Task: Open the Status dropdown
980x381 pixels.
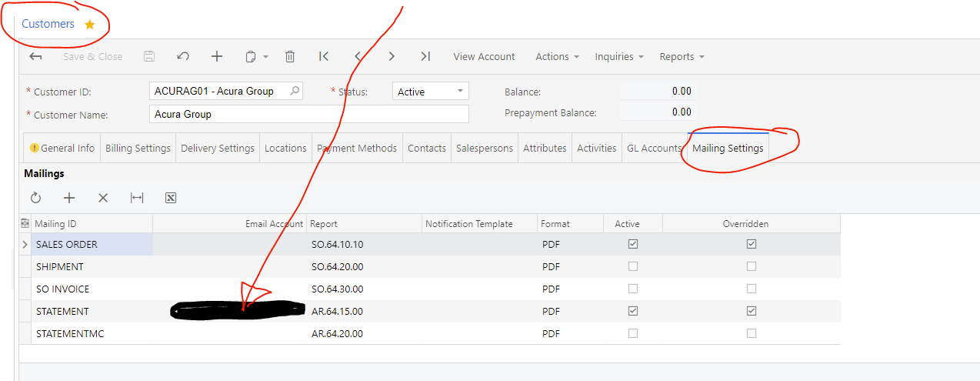Action: [461, 91]
